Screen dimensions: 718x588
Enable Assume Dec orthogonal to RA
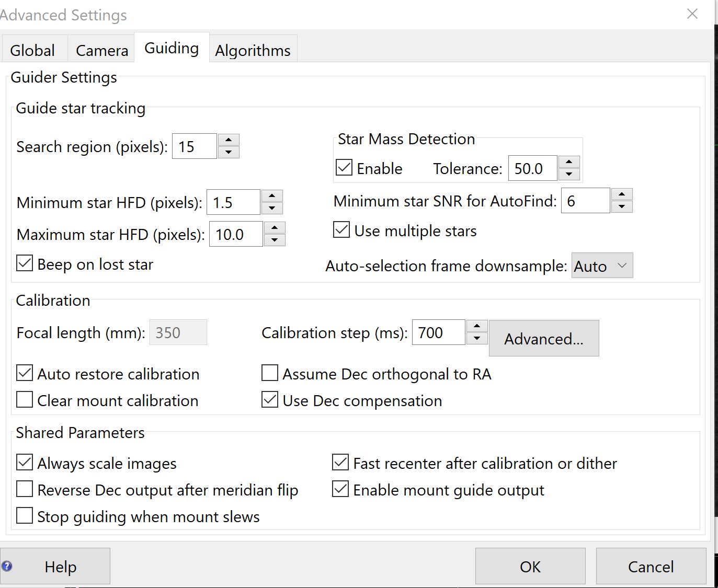[270, 373]
